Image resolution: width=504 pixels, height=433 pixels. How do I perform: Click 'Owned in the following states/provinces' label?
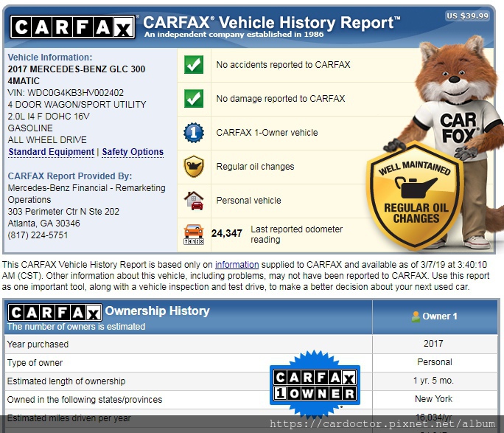(x=85, y=400)
